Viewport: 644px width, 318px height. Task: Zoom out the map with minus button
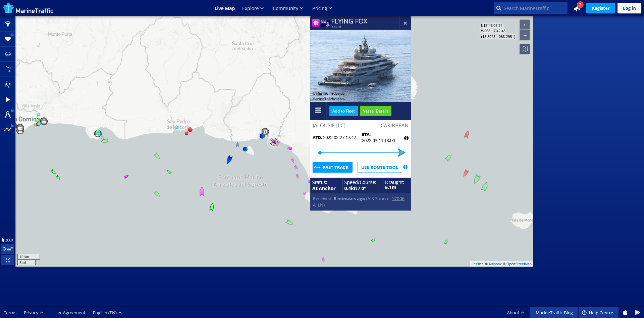pyautogui.click(x=525, y=35)
